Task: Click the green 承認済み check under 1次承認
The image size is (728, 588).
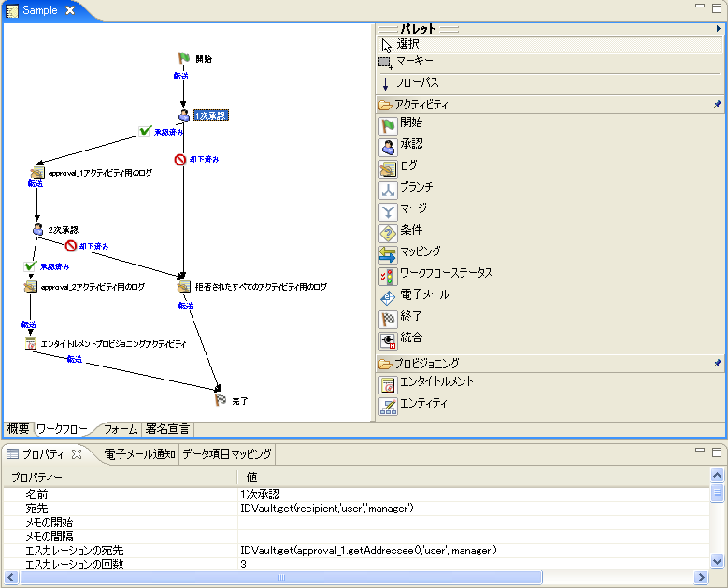Action: (x=145, y=132)
